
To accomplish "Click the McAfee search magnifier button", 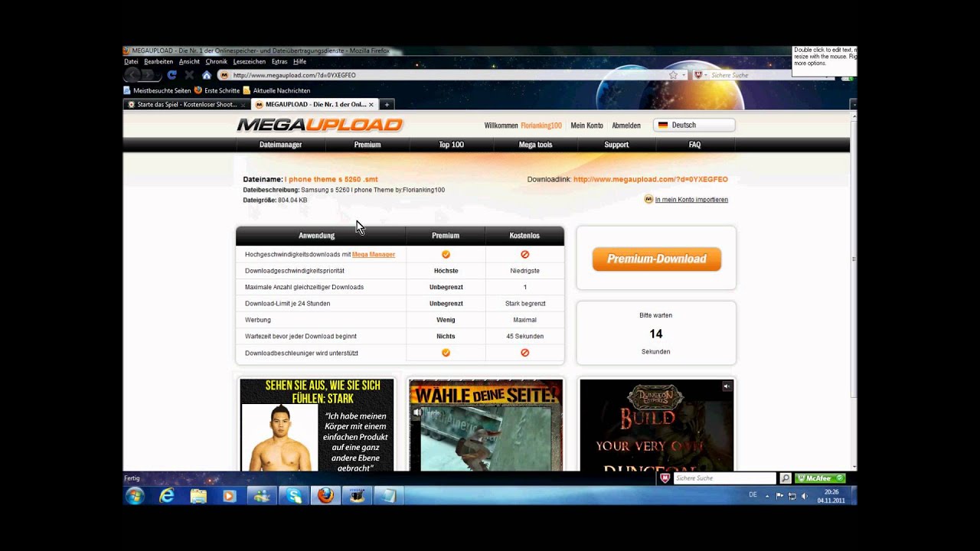I will pyautogui.click(x=785, y=478).
